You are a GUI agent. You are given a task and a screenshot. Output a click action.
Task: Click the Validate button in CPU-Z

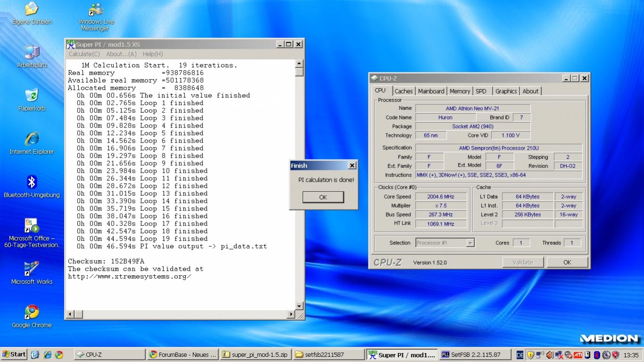click(x=523, y=262)
